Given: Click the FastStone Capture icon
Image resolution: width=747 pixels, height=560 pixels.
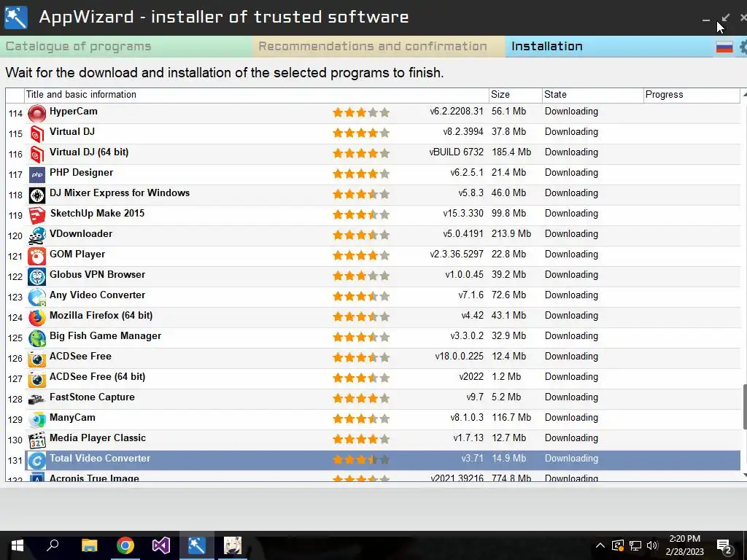Looking at the screenshot, I should (x=36, y=399).
